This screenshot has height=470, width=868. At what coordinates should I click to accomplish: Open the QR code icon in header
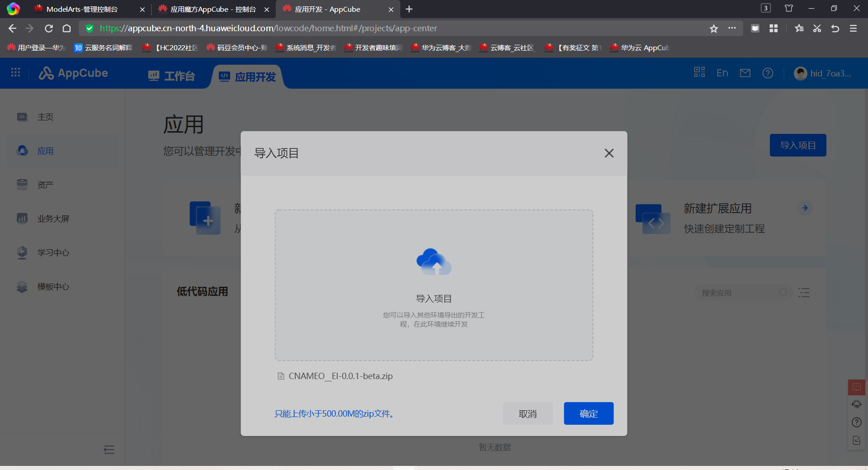699,72
